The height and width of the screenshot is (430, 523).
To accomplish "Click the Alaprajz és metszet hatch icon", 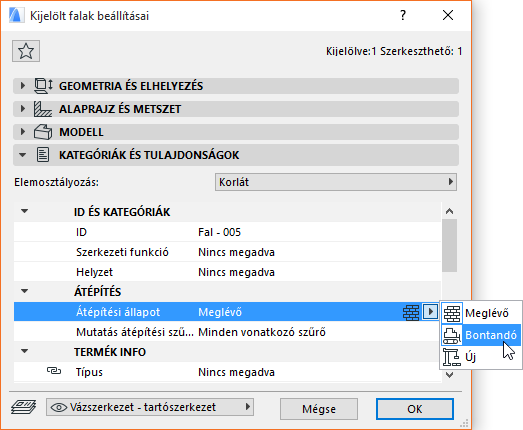I will click(x=43, y=109).
